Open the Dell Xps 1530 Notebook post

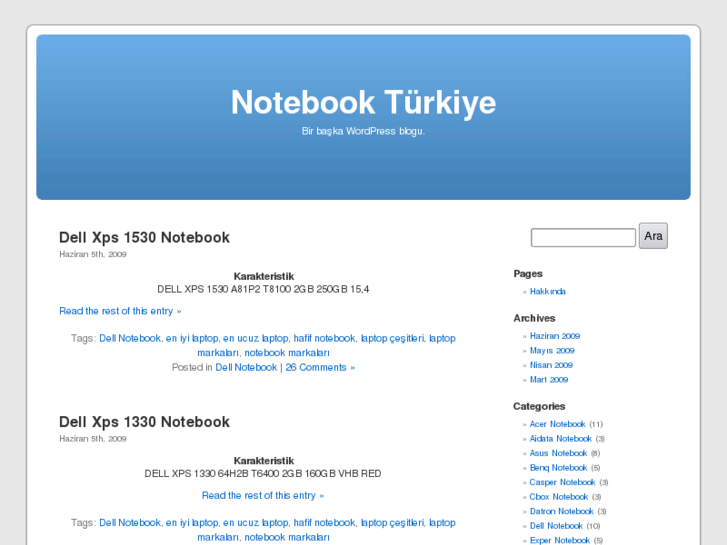click(x=144, y=237)
